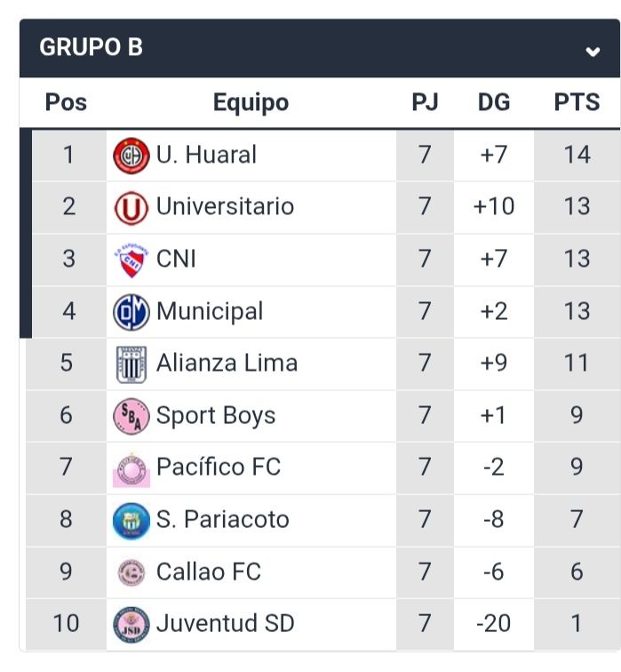Open the Alianza Lima team link
Viewport: 621px width, 672px height.
[227, 364]
